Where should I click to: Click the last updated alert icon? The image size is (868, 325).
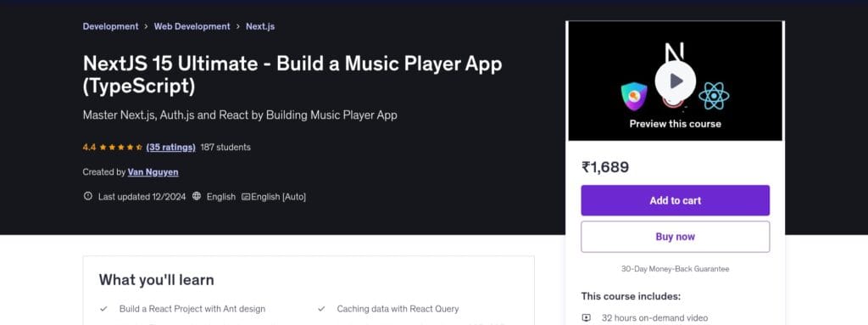pyautogui.click(x=87, y=196)
